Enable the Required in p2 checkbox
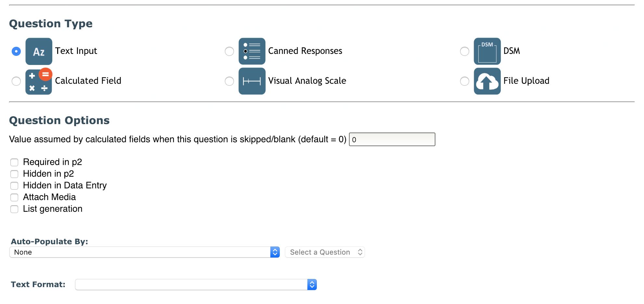This screenshot has width=644, height=304. pos(14,162)
